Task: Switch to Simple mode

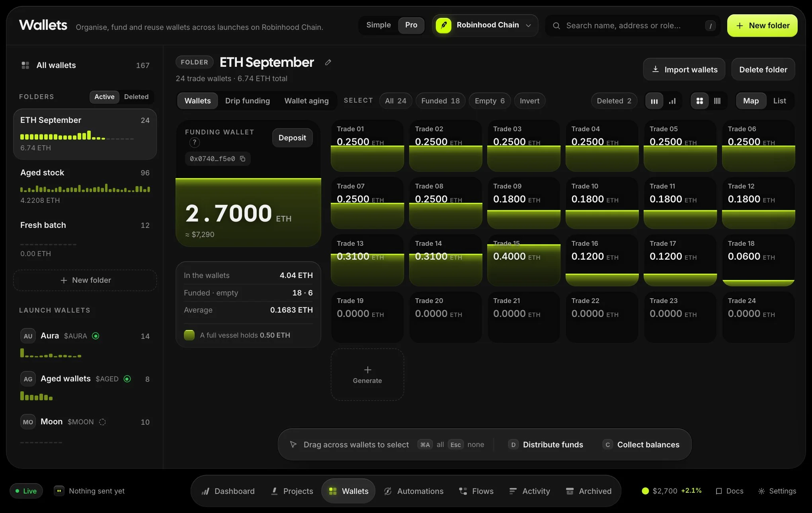Action: [379, 25]
